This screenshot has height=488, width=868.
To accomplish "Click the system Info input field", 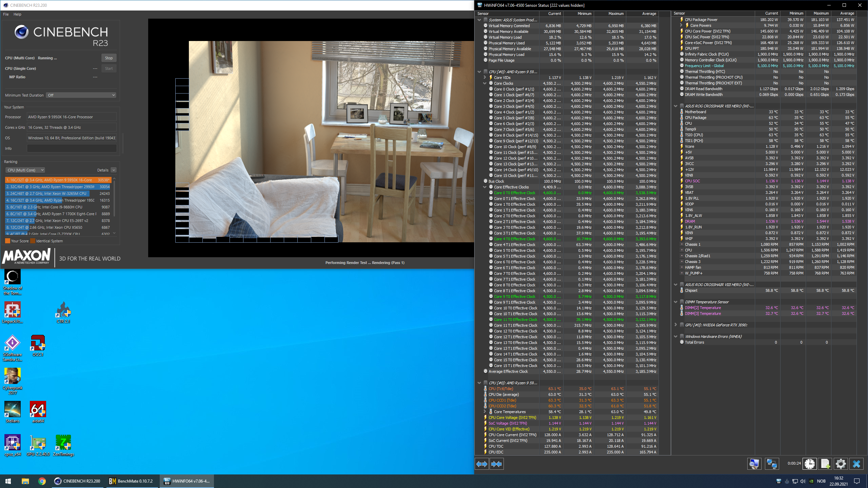I will coord(72,148).
